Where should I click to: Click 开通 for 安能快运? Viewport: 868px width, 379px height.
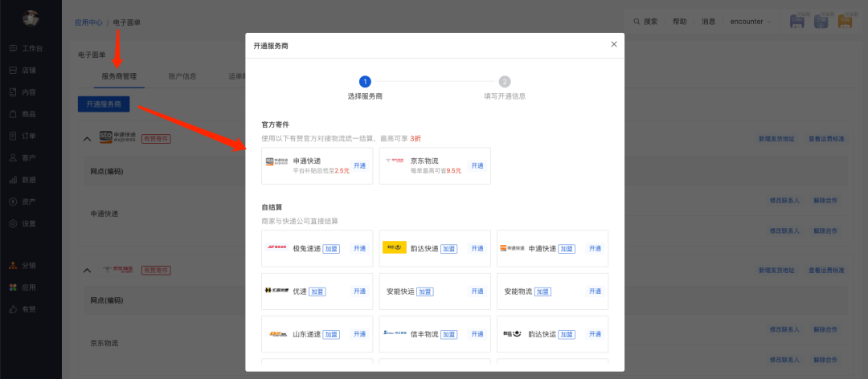click(477, 291)
